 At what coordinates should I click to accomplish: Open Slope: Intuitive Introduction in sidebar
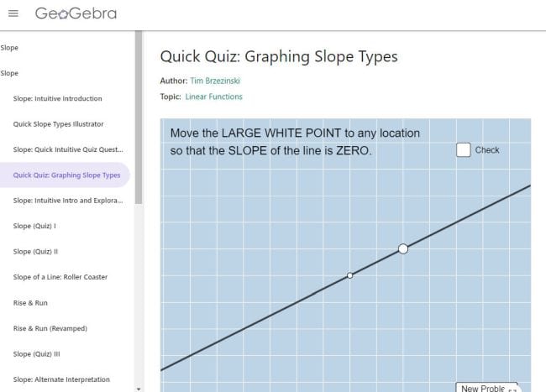(57, 98)
